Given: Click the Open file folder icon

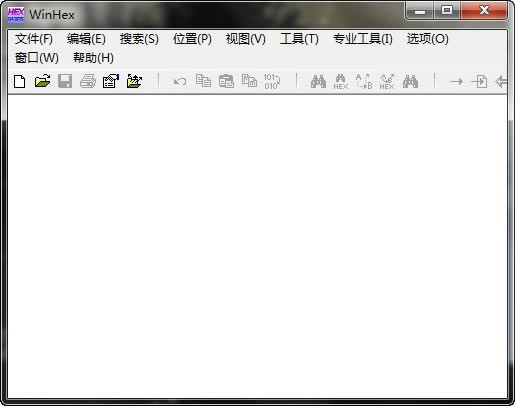Looking at the screenshot, I should [x=42, y=81].
